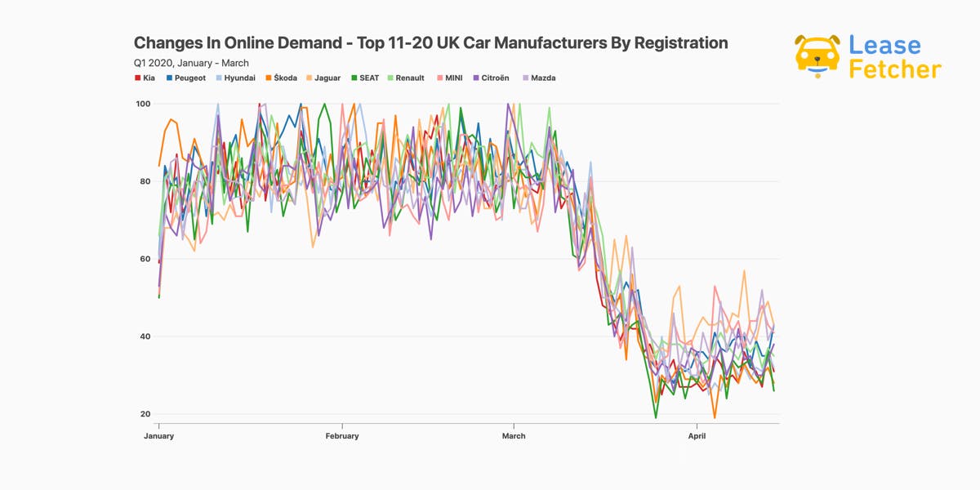Select the Jaguar legend label

pyautogui.click(x=328, y=78)
